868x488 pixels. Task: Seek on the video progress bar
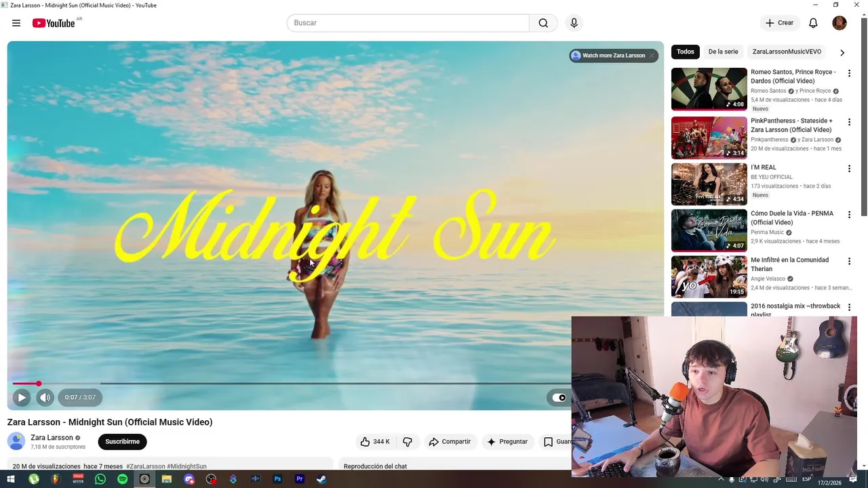[292, 384]
